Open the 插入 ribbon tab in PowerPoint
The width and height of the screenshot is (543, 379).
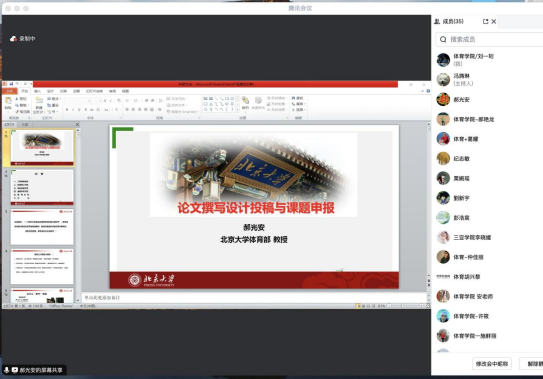pos(37,91)
